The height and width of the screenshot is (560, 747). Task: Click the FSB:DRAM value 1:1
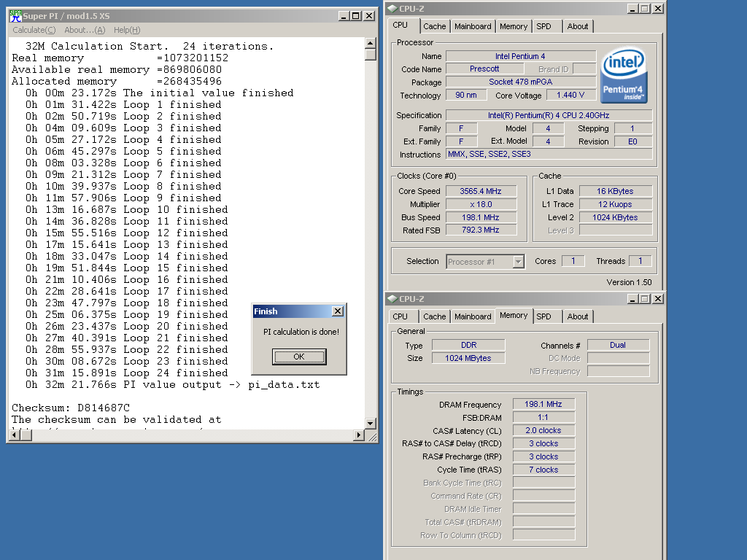(543, 417)
